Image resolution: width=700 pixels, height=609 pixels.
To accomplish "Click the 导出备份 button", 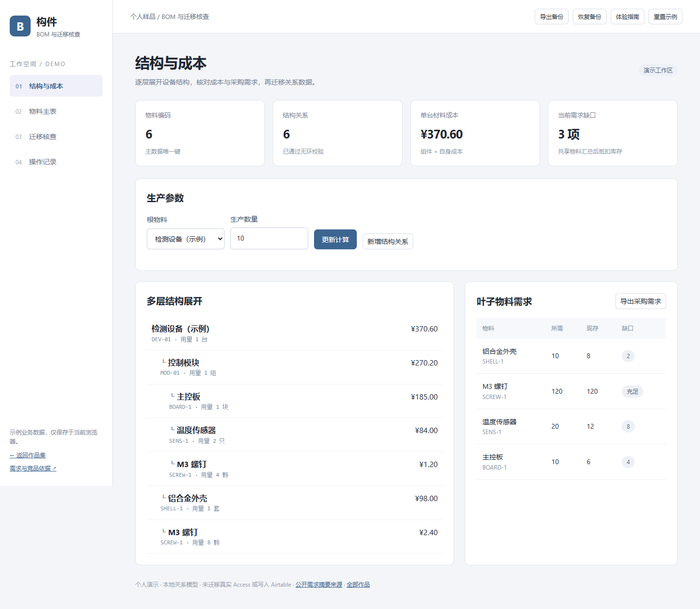I will coord(551,17).
